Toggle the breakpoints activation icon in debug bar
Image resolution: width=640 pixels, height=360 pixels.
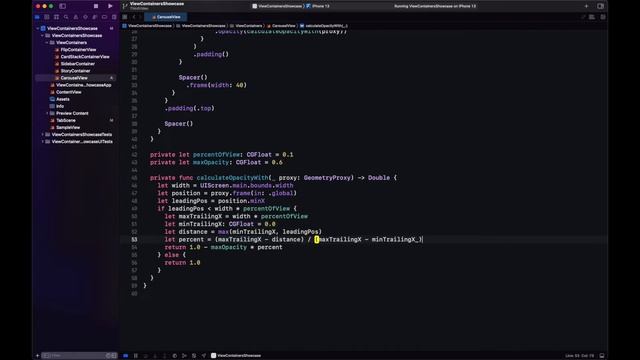click(126, 356)
